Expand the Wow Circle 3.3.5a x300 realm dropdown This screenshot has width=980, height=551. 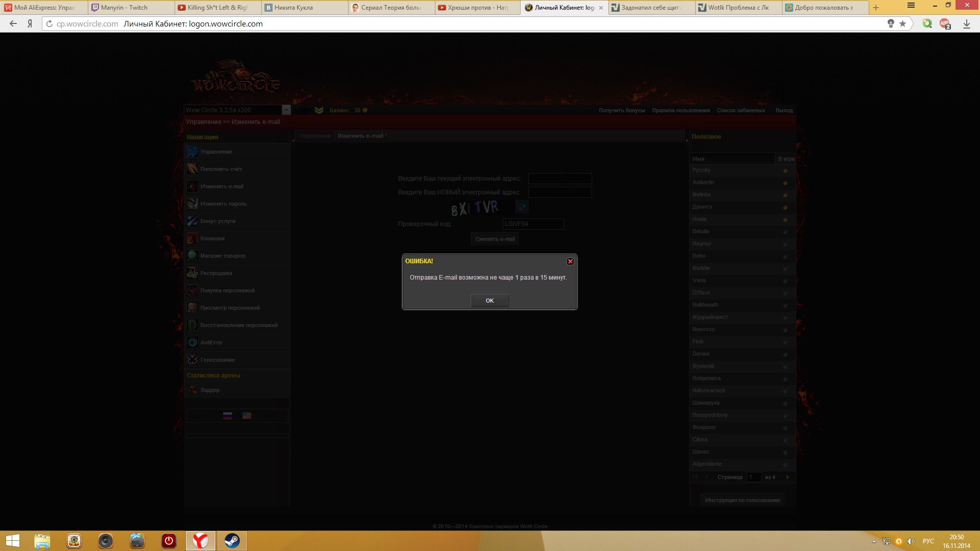[286, 110]
